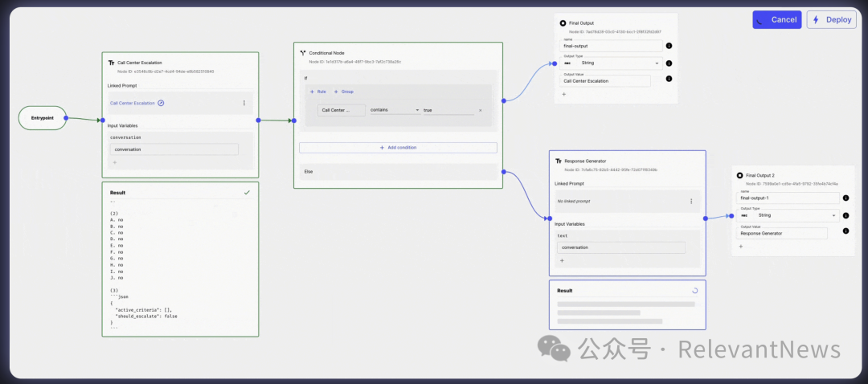
Task: Click the Final Output node icon
Action: coord(563,23)
